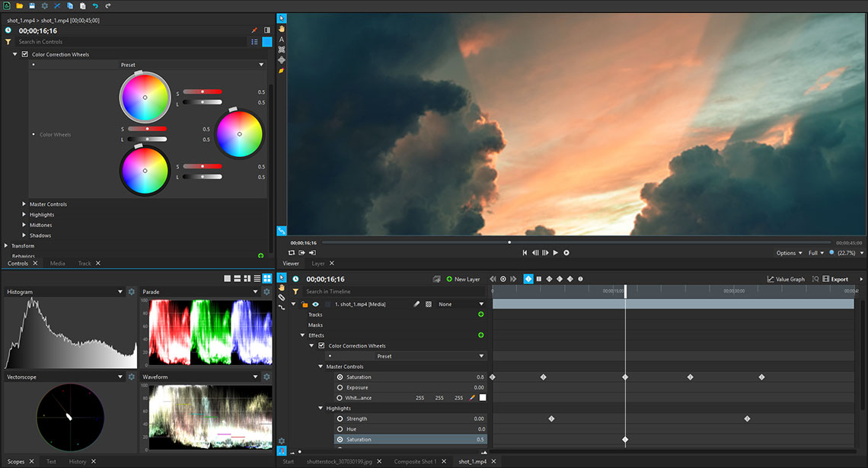
Task: Save the project with the floppy icon
Action: (32, 5)
